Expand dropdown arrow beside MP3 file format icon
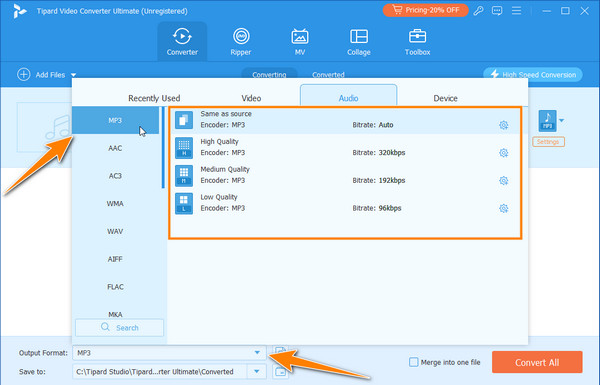The image size is (600, 385). click(561, 121)
